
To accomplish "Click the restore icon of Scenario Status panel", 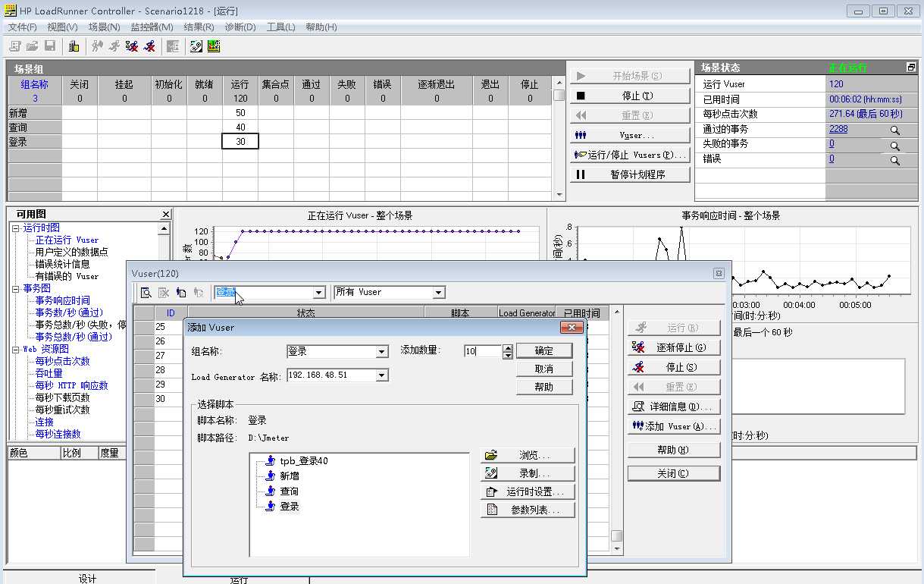I will (910, 68).
